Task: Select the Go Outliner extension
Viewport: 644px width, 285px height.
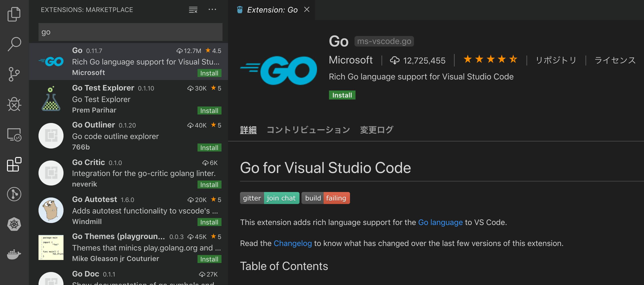Action: pyautogui.click(x=128, y=136)
